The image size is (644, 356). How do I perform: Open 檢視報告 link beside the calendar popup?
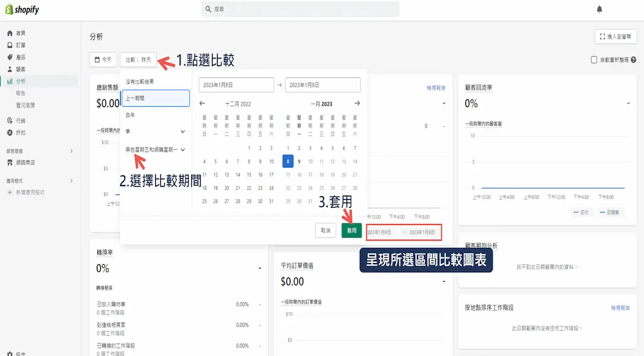coord(436,87)
